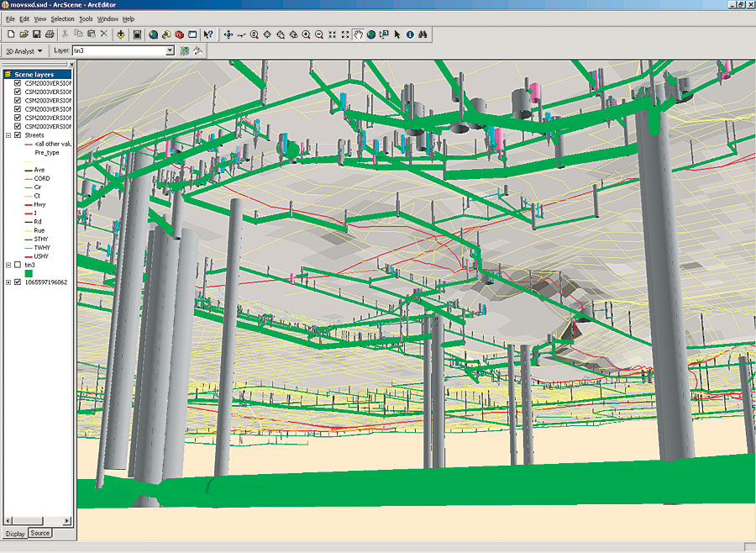
Task: Collapse the tin3 layer entry
Action: click(8, 265)
